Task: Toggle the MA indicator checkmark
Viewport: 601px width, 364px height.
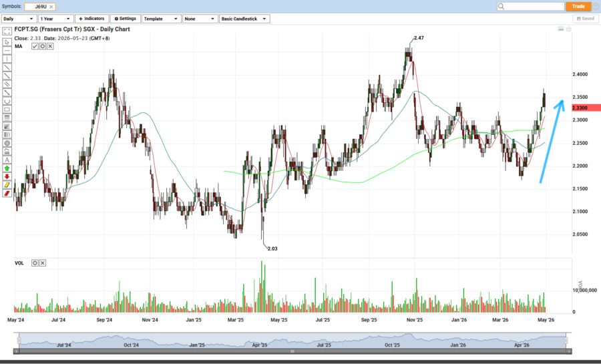Action: (35, 47)
